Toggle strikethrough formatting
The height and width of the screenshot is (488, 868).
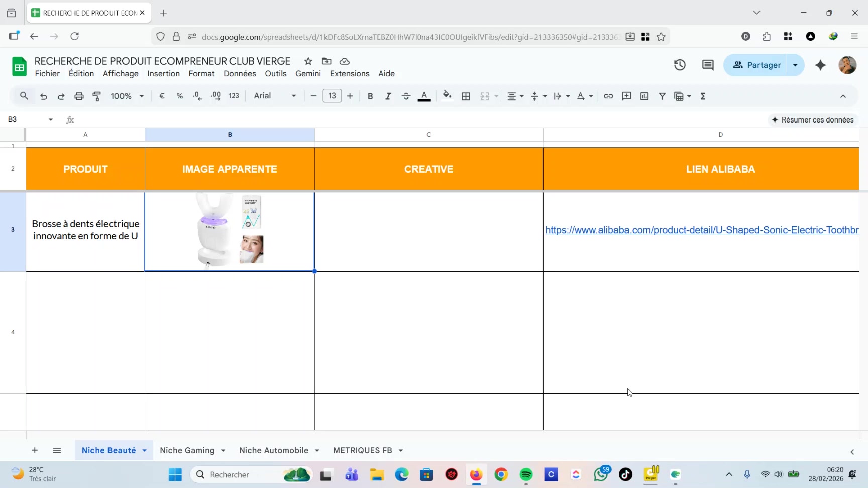tap(406, 96)
